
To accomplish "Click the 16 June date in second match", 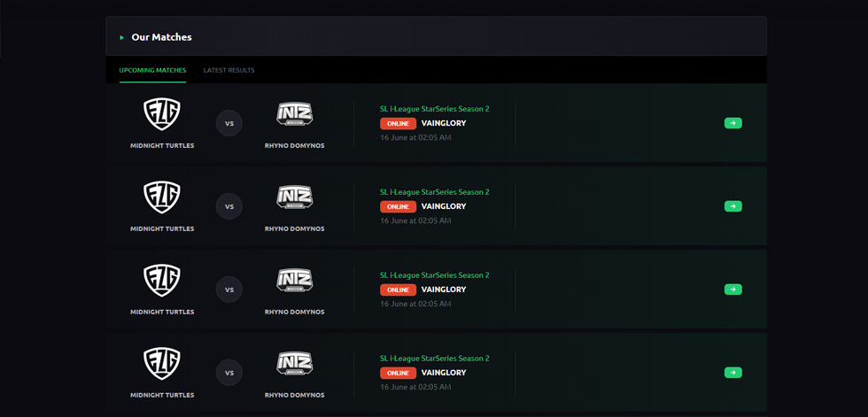I will [415, 220].
